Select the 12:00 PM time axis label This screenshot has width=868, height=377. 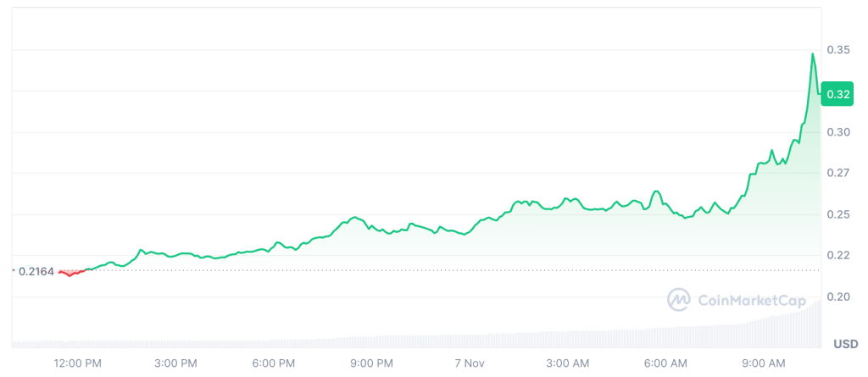pos(79,363)
